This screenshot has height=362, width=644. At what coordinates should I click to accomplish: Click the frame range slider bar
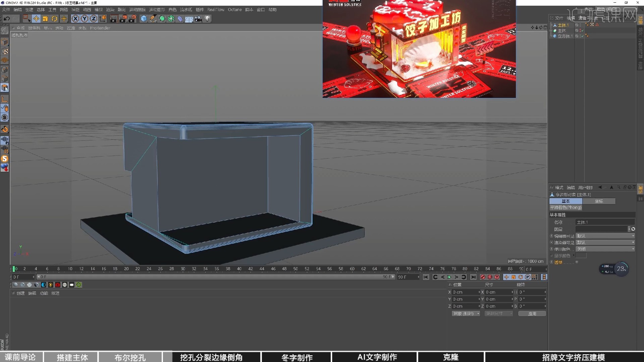[216, 277]
